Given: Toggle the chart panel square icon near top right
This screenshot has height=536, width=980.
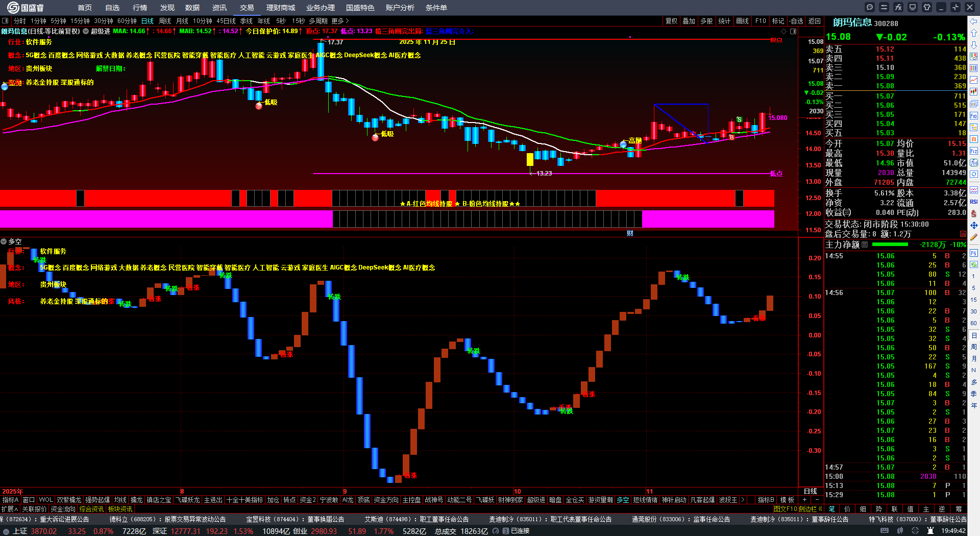Looking at the screenshot, I should coord(793,31).
